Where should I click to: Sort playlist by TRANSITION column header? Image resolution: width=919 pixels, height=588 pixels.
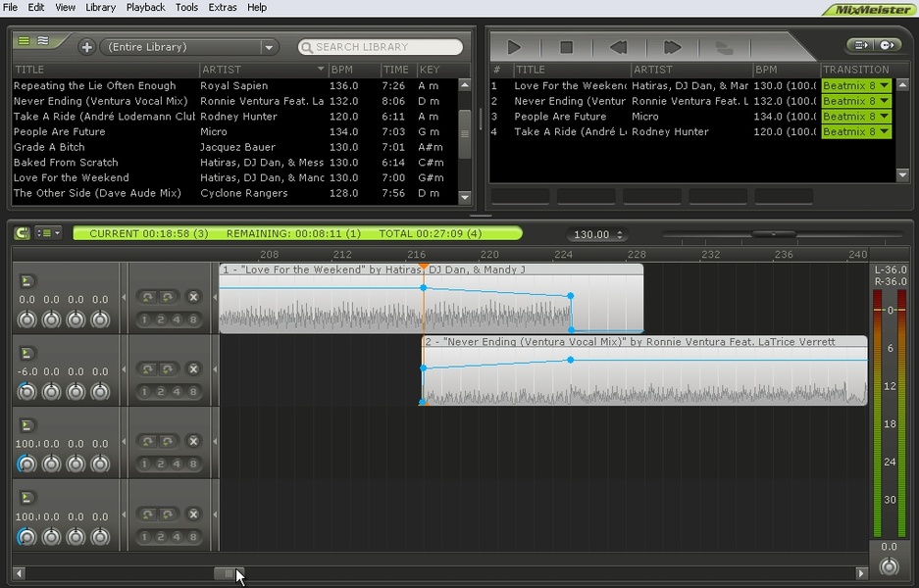pyautogui.click(x=856, y=70)
